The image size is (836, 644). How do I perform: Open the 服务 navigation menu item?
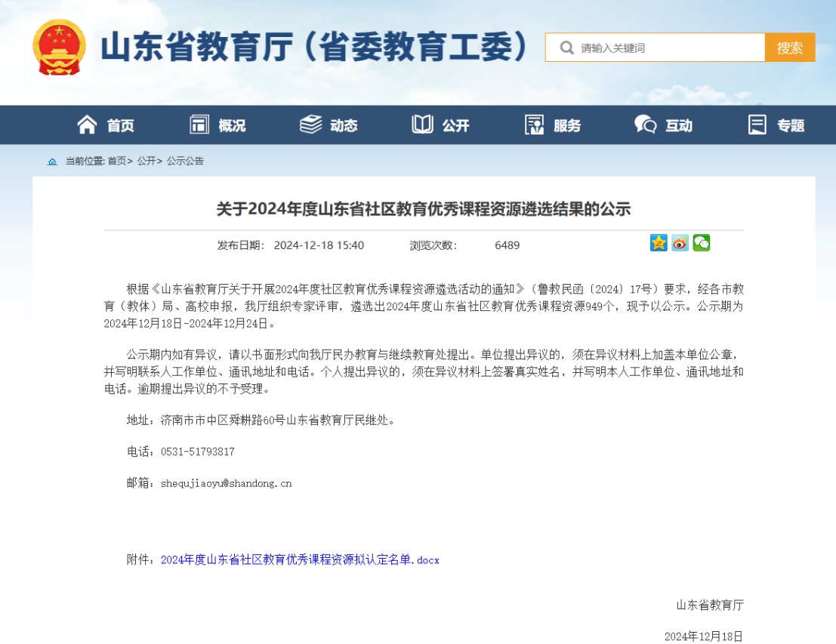[x=566, y=126]
